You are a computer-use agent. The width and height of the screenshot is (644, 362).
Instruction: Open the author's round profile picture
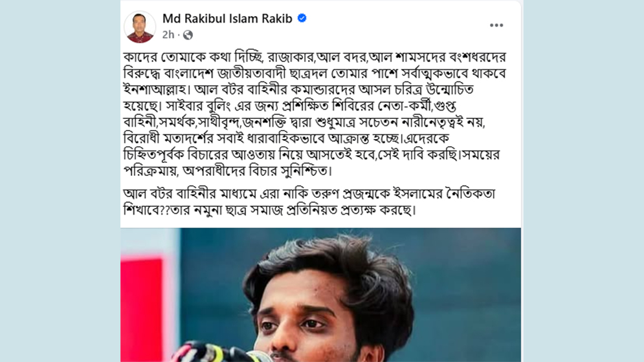[x=140, y=27]
